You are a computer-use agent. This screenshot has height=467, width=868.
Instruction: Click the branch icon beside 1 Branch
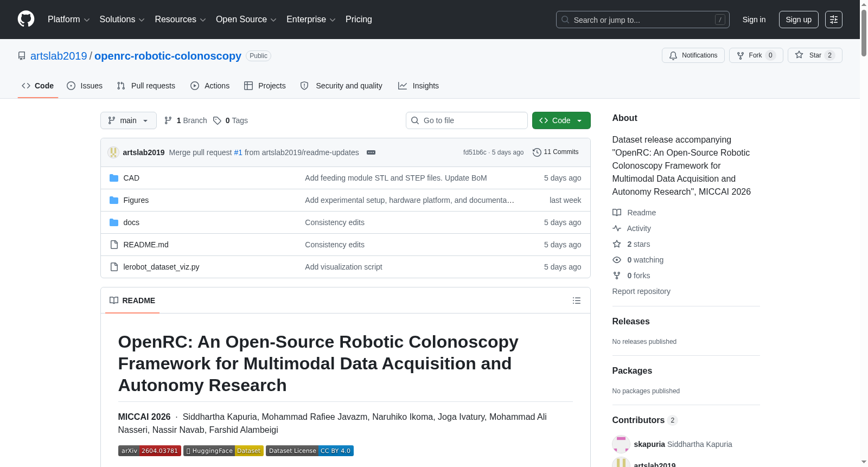168,120
